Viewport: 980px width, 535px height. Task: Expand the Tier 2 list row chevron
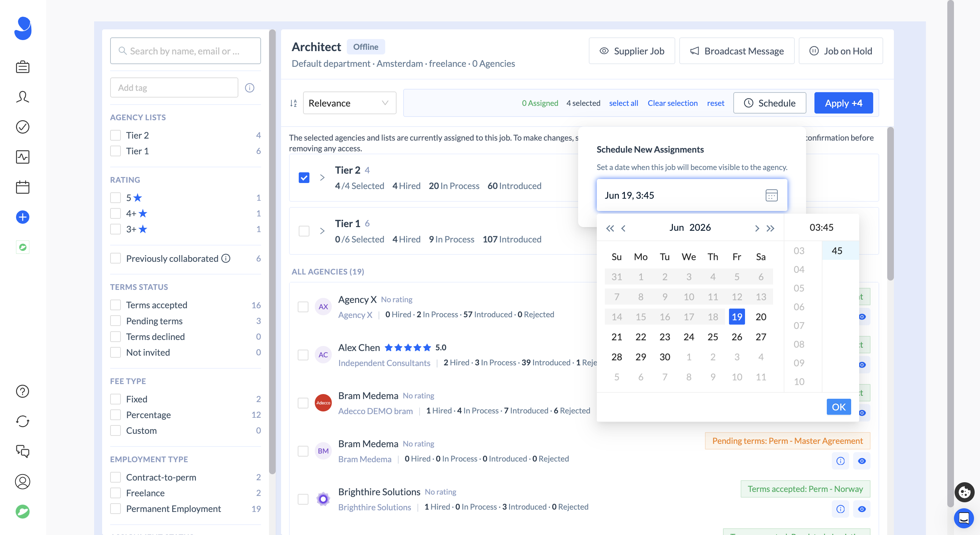tap(322, 177)
